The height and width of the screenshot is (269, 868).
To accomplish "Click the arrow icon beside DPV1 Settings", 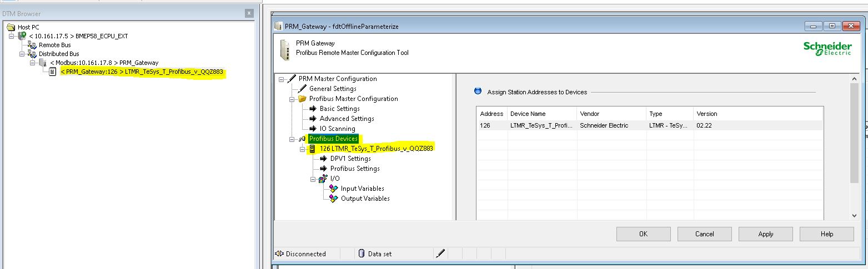I will [x=324, y=159].
